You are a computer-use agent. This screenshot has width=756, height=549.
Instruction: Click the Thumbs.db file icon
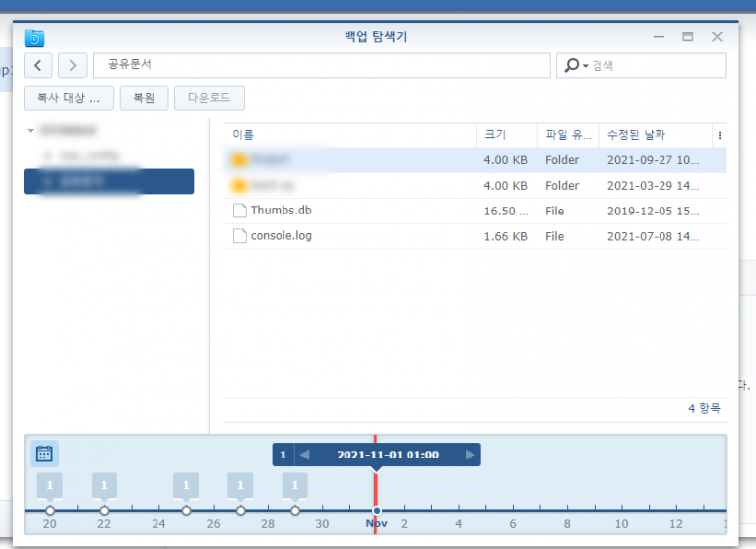pos(239,211)
